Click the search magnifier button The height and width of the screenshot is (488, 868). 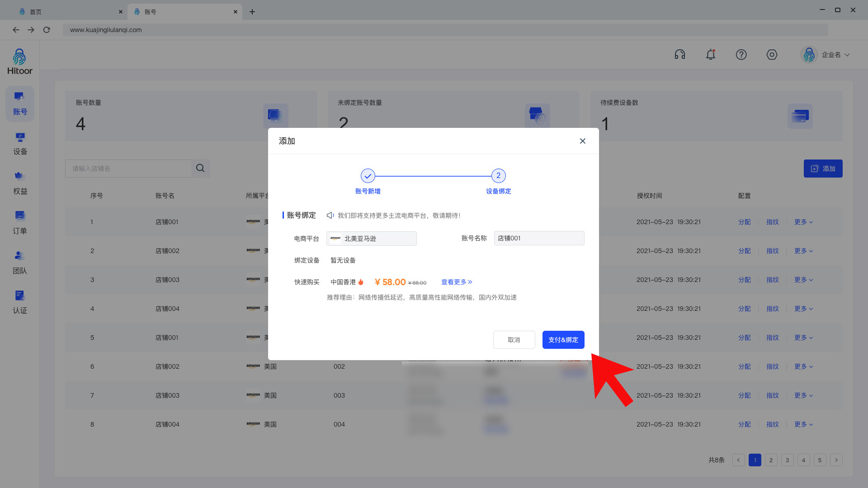tap(200, 169)
